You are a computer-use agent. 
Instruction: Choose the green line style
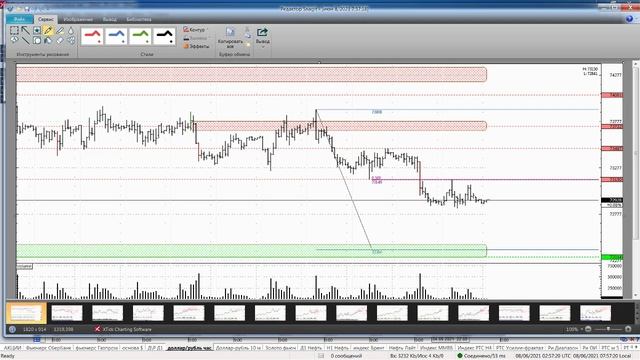(140, 36)
